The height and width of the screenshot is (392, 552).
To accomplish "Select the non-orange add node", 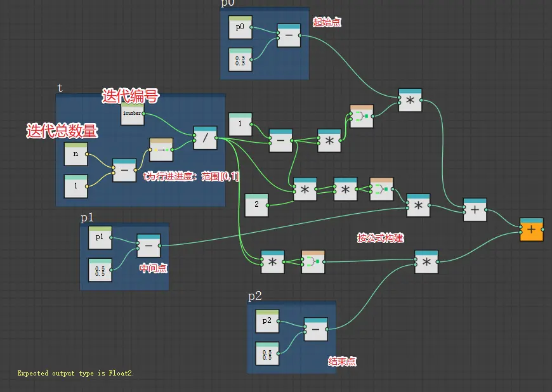I will 475,210.
